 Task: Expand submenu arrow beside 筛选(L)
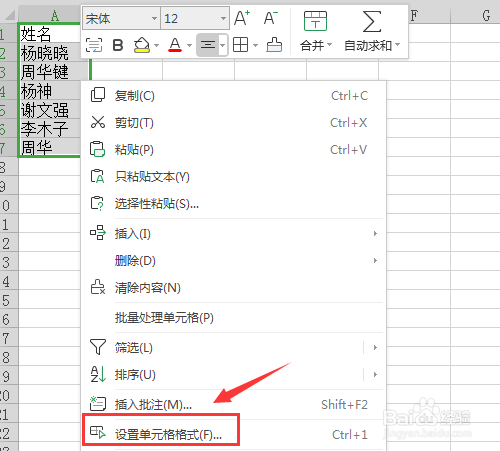(x=375, y=348)
